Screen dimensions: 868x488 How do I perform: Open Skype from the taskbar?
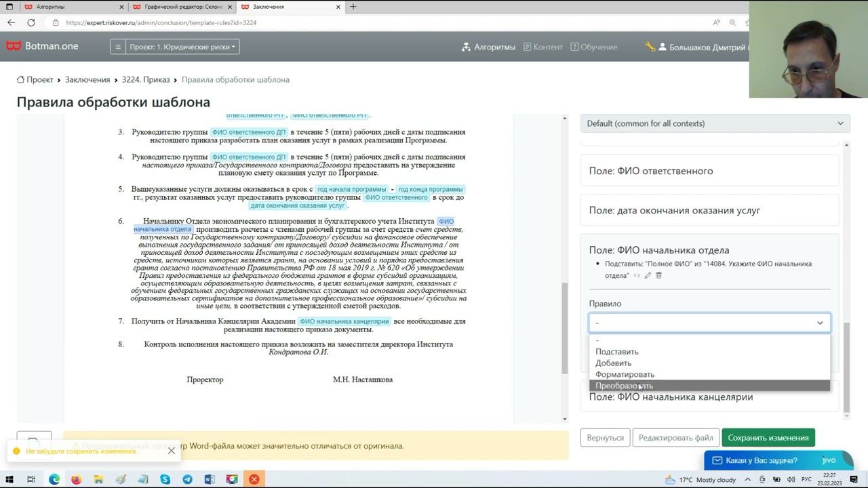click(165, 479)
